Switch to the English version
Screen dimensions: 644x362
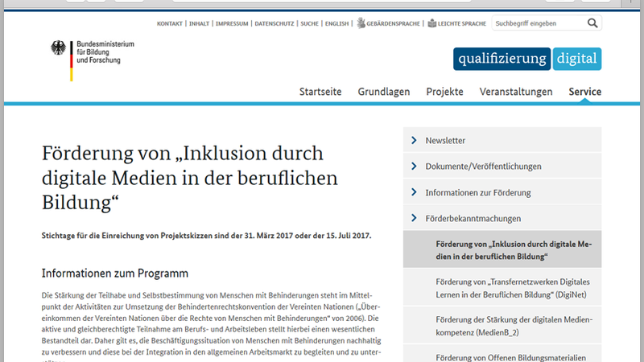click(x=336, y=24)
